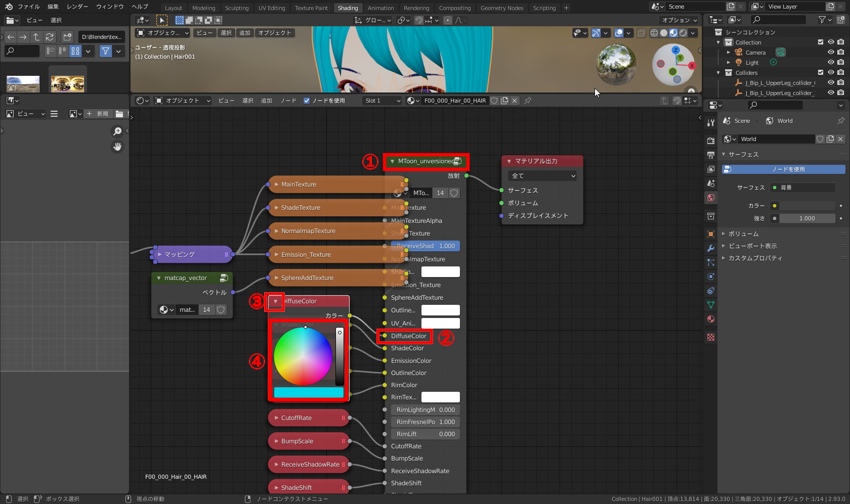The image size is (850, 504).
Task: Unlink the F00_000_Hair_00_HAIR material
Action: tap(515, 101)
